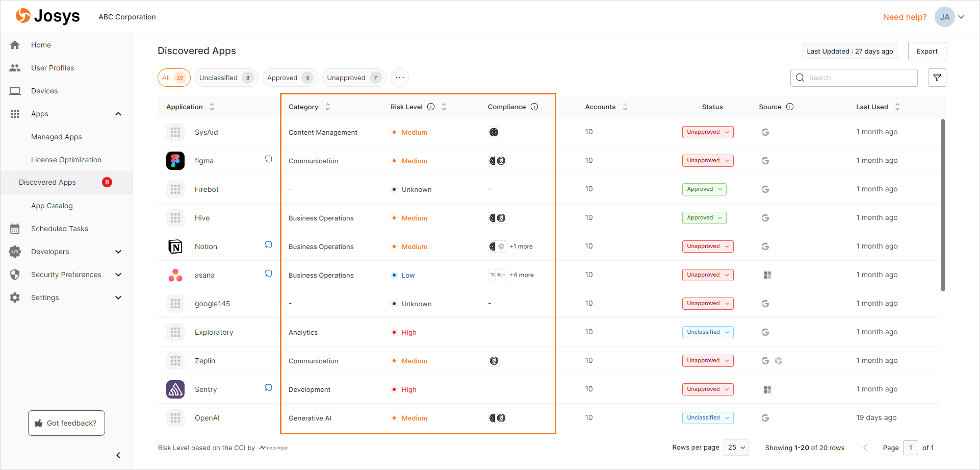Click the Compliance info icon

[534, 107]
